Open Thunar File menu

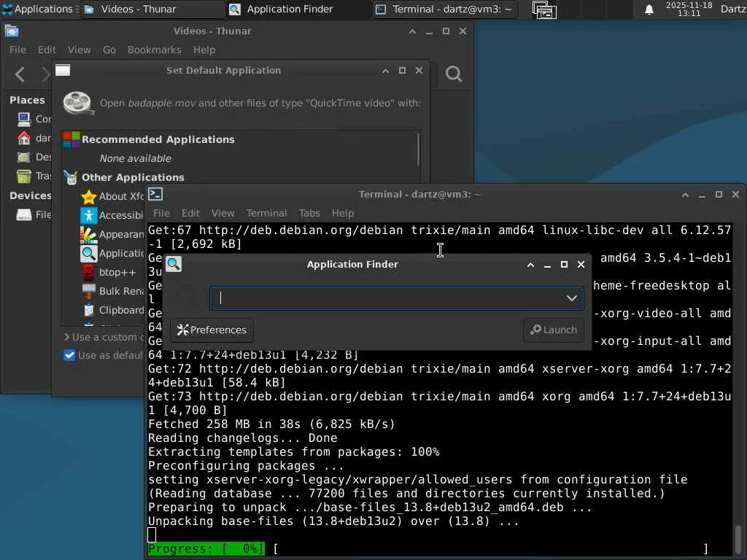point(18,50)
